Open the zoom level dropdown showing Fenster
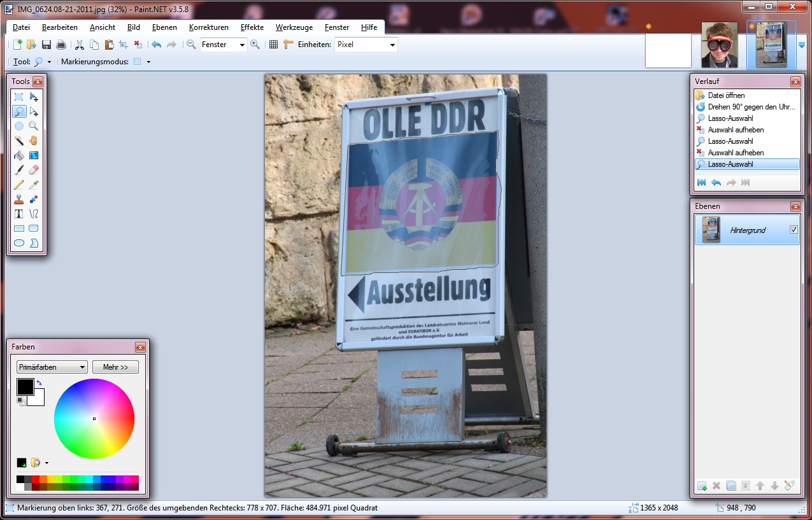812x520 pixels. click(x=224, y=45)
